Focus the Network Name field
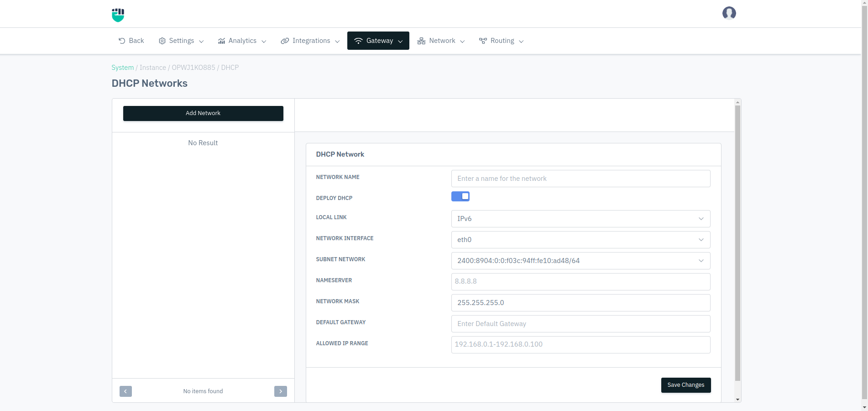Image resolution: width=868 pixels, height=411 pixels. pyautogui.click(x=580, y=179)
